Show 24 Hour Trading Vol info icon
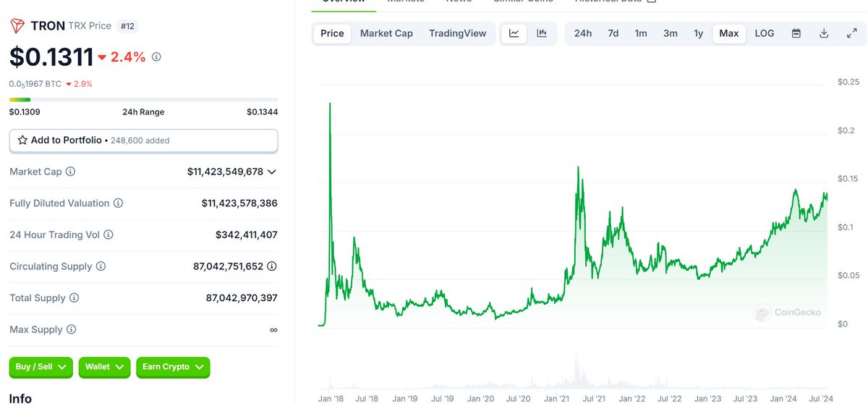 pyautogui.click(x=109, y=235)
